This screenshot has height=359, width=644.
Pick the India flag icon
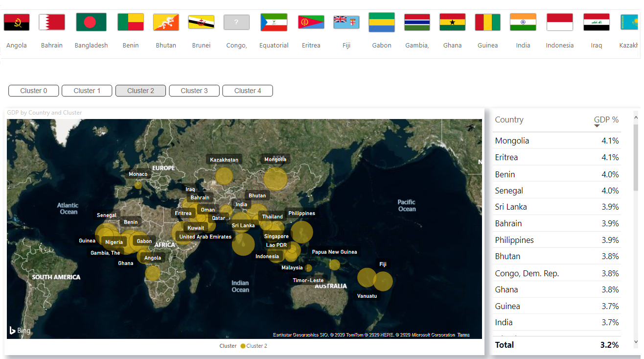point(523,23)
